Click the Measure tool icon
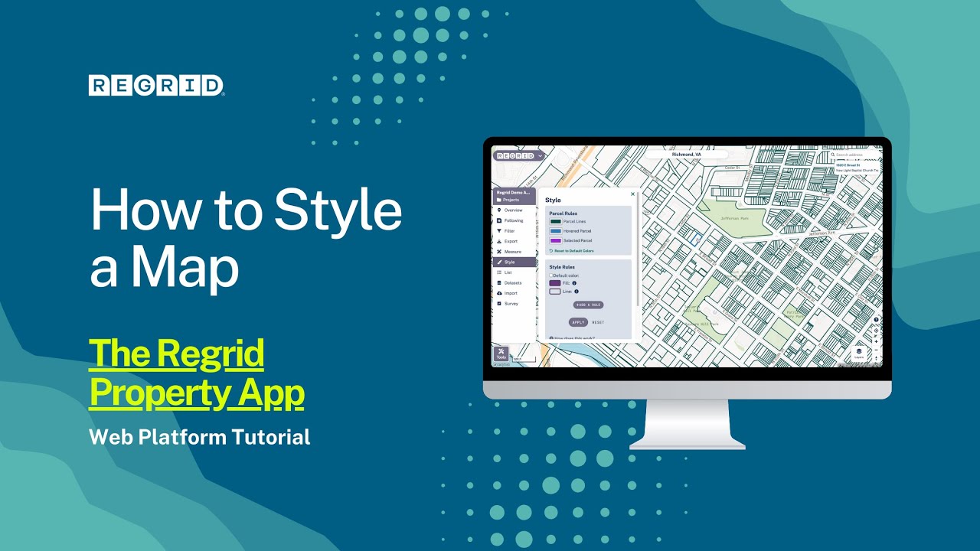 pos(499,252)
